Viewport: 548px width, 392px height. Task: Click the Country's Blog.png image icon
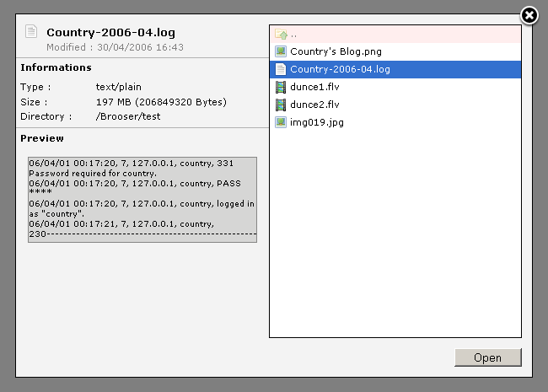pos(281,51)
